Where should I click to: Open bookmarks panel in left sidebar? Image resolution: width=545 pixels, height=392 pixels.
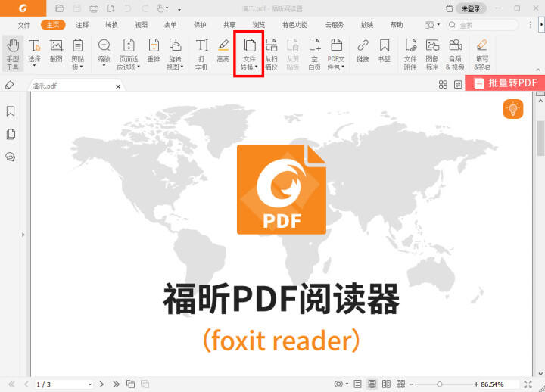click(11, 111)
